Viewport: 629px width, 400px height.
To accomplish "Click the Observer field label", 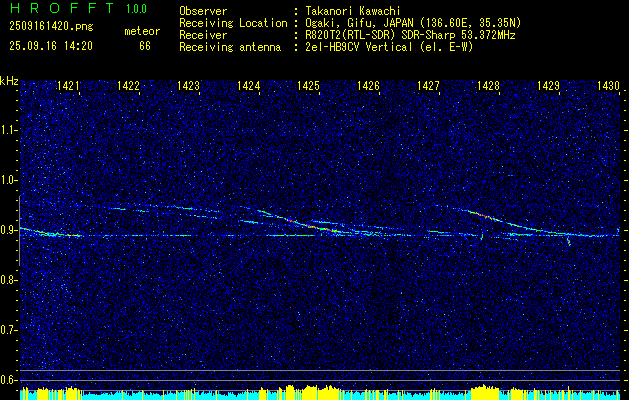I will coord(203,11).
